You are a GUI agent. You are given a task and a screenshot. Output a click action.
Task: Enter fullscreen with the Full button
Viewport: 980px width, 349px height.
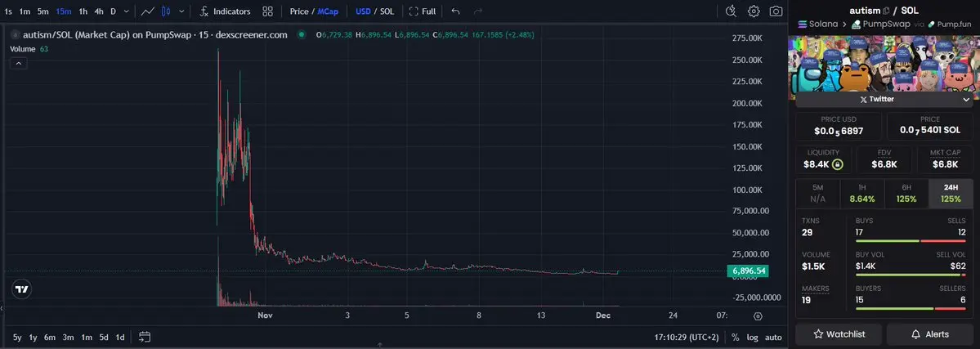point(423,11)
